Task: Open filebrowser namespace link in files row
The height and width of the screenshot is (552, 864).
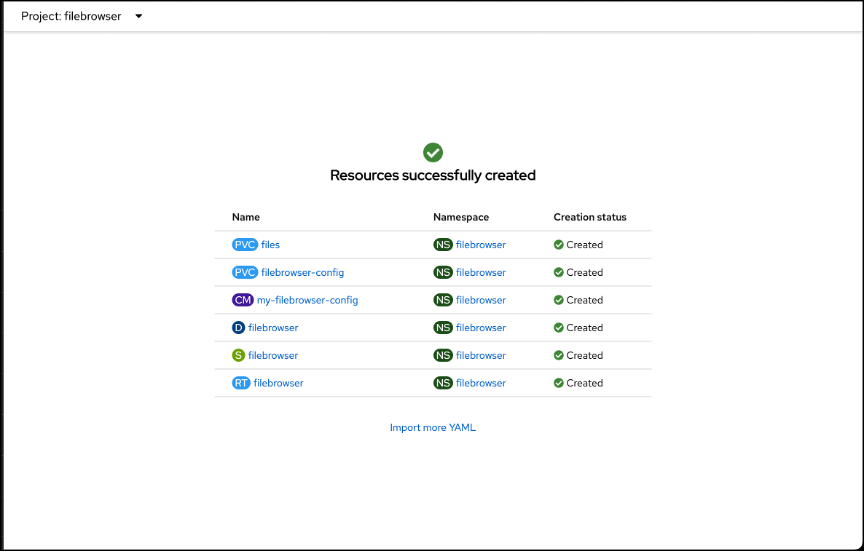Action: 481,244
